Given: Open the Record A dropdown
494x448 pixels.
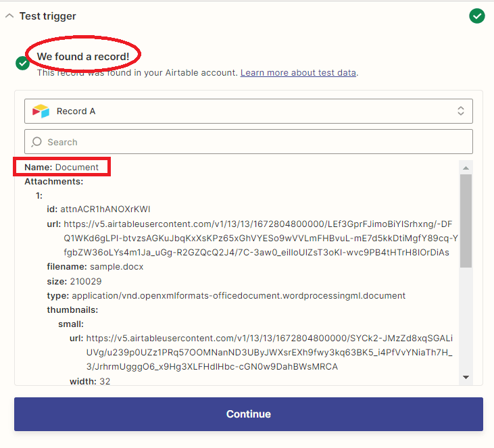Looking at the screenshot, I should click(x=248, y=111).
